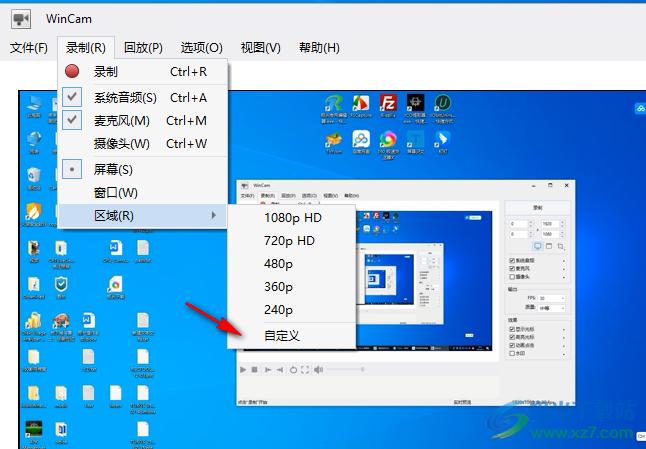Choose 720p HD region preset
The image size is (646, 449).
(291, 241)
